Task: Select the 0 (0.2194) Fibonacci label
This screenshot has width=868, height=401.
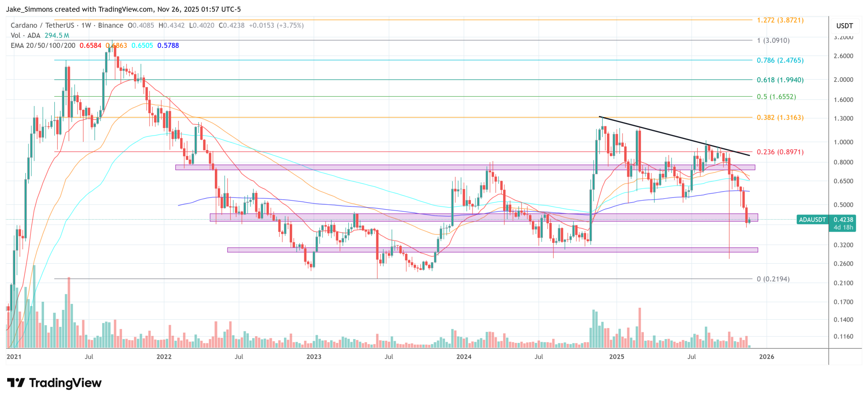Action: point(773,279)
